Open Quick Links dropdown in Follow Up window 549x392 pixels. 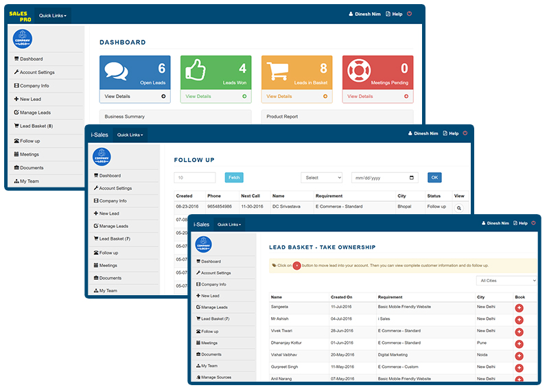click(130, 135)
